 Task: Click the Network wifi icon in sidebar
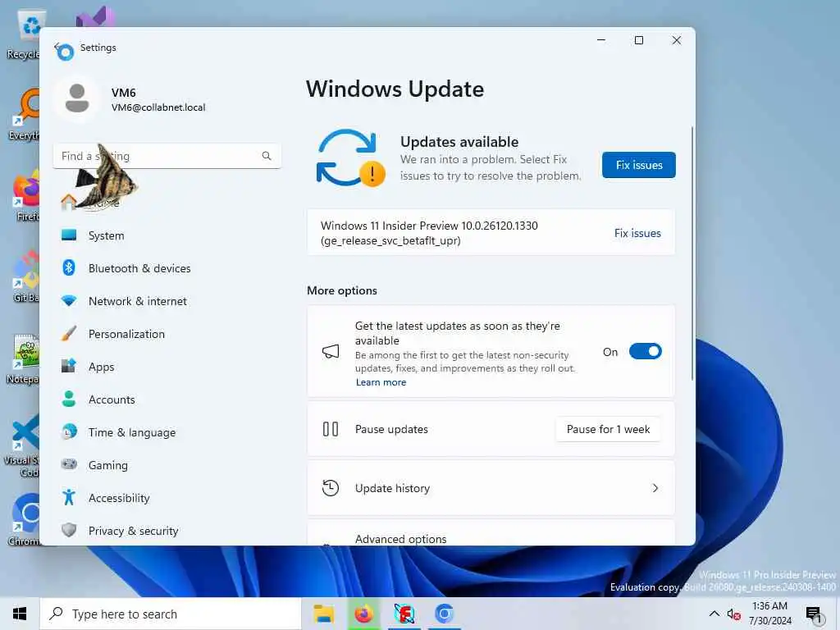coord(69,300)
